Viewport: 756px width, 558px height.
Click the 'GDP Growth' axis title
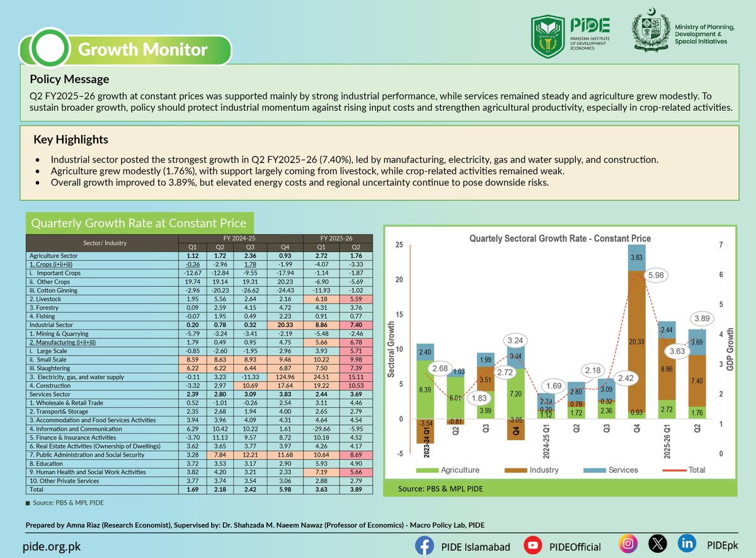[x=731, y=350]
